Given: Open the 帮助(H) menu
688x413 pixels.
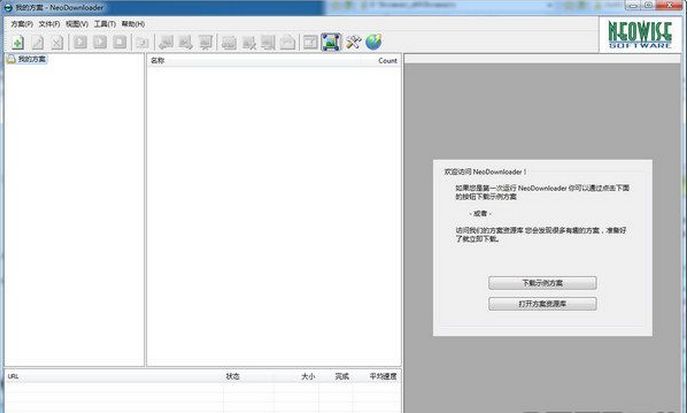Looking at the screenshot, I should coord(133,24).
